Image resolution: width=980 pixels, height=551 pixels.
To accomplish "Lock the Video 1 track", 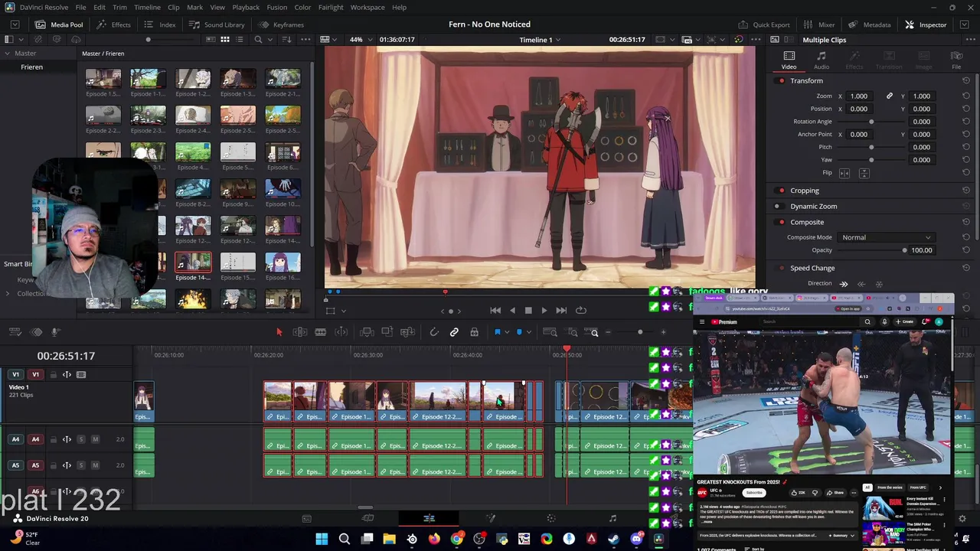I will pyautogui.click(x=53, y=375).
